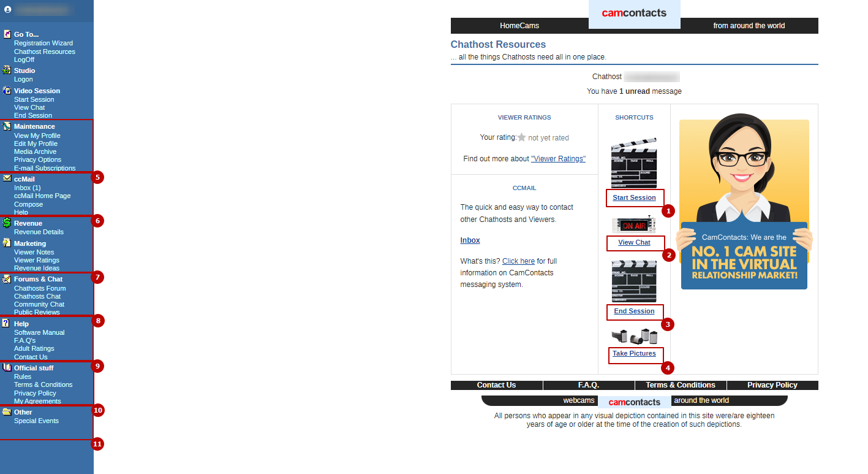Follow the "Click here" ccMail information link
The width and height of the screenshot is (868, 474).
coord(518,261)
